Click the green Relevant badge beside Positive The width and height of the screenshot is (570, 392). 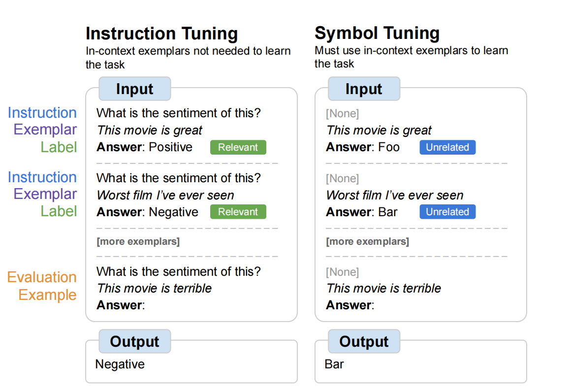tap(238, 147)
